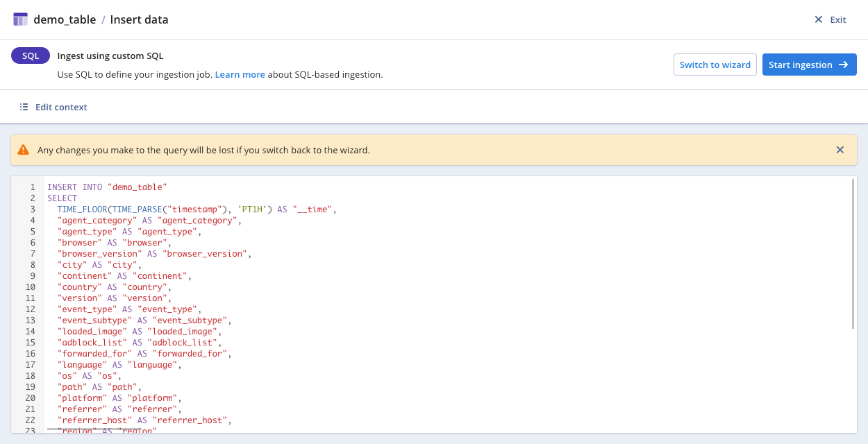Screen dimensions: 868x444
Task: Click the "version" AS "version" line
Action: tap(114, 298)
